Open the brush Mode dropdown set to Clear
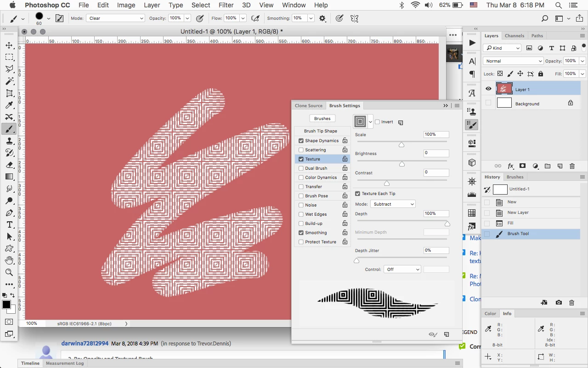 click(115, 18)
